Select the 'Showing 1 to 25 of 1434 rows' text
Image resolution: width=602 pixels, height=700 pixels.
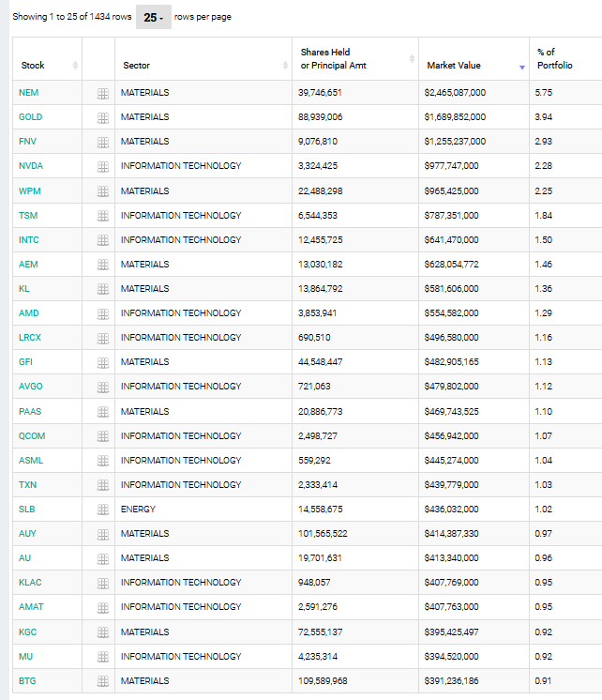[x=72, y=17]
